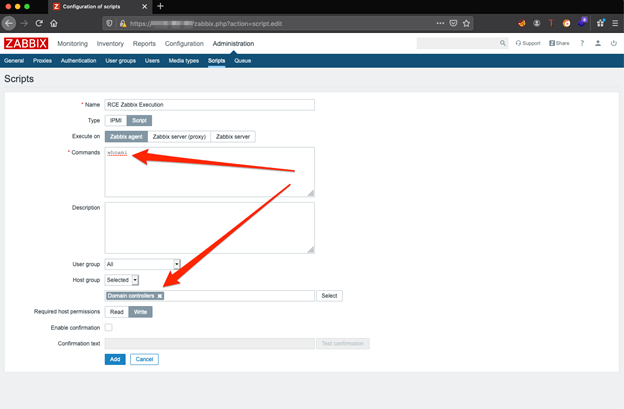This screenshot has width=624, height=409.
Task: Click the tracking protection shield icon
Action: 109,23
